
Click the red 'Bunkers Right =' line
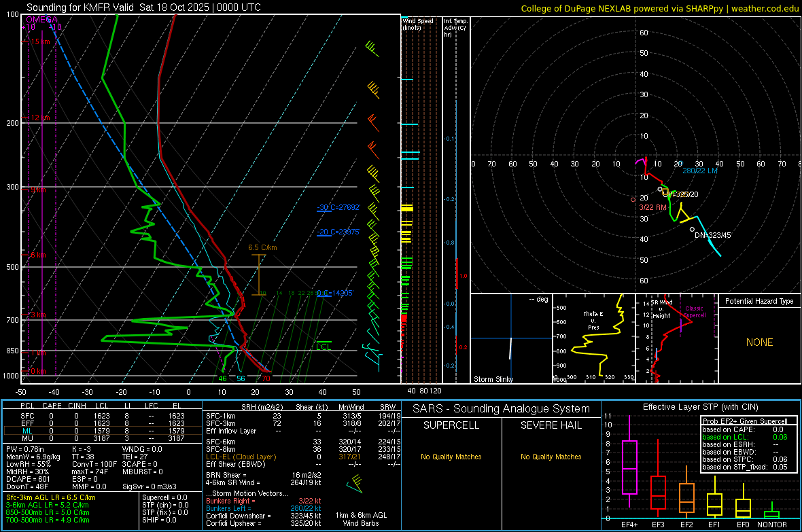(x=264, y=501)
